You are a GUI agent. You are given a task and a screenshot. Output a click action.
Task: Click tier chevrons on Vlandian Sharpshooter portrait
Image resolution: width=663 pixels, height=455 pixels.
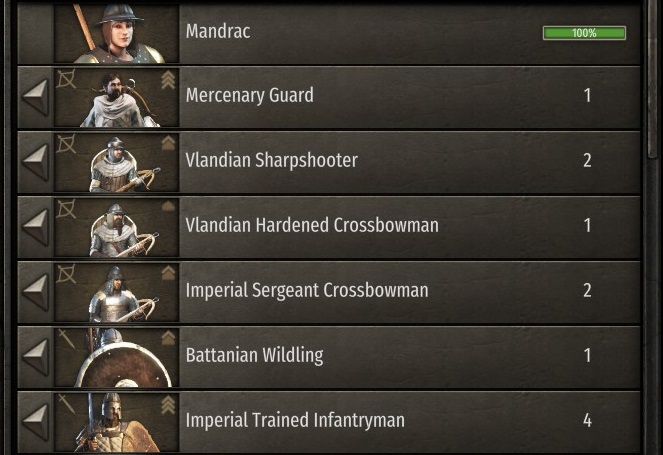point(168,143)
